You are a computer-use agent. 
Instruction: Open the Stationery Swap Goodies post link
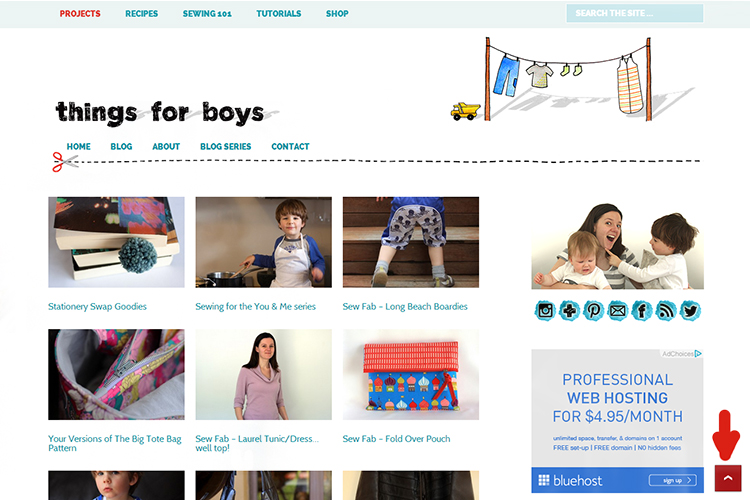pos(97,307)
